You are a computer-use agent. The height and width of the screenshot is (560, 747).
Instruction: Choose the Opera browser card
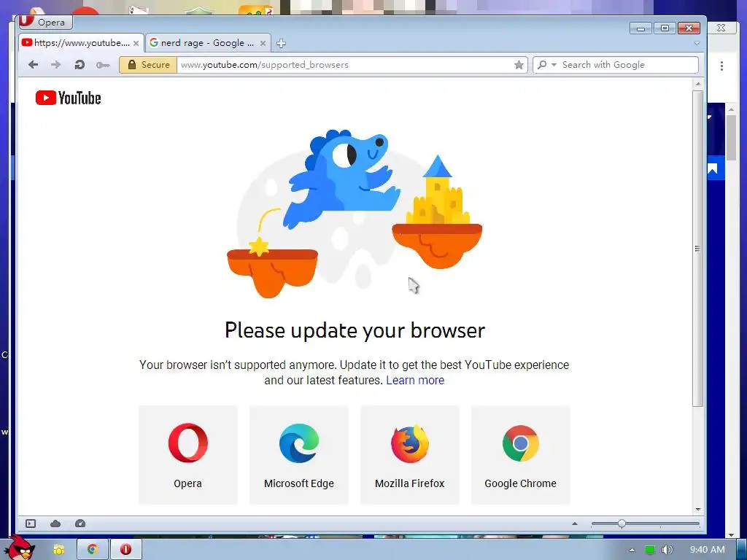tap(188, 455)
